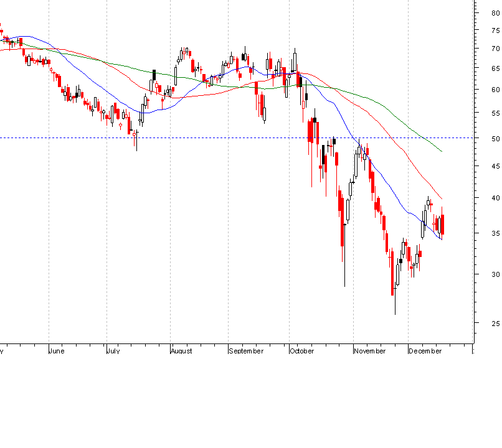Click the 45 price label
This screenshot has height=448, width=502.
point(496,166)
